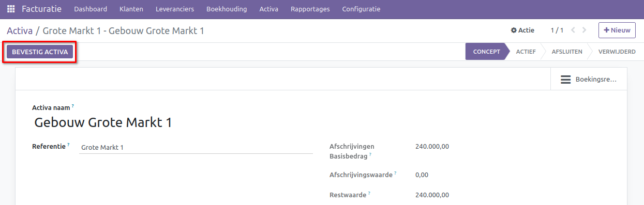644x205 pixels.
Task: Open the apps grid menu icon
Action: tap(11, 9)
